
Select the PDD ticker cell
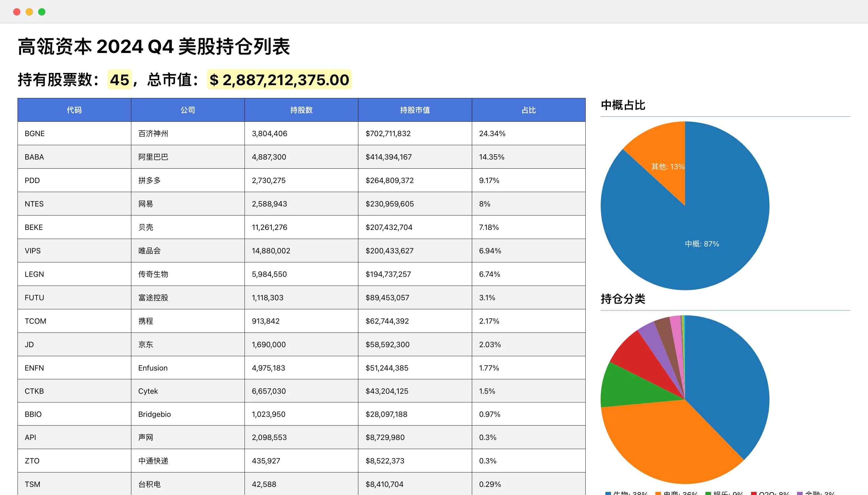74,180
